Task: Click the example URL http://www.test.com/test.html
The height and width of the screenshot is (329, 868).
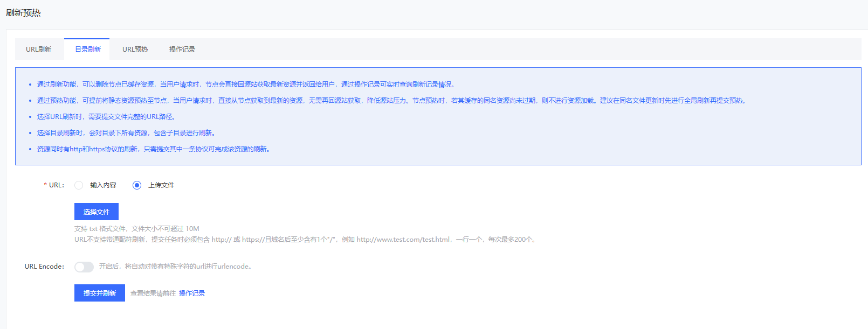Action: pos(403,240)
